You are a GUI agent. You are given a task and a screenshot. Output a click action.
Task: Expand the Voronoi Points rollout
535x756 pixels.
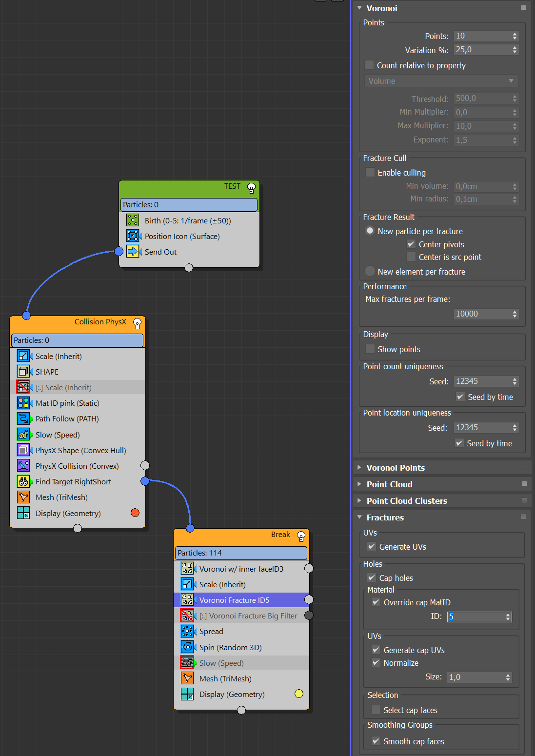tap(395, 468)
